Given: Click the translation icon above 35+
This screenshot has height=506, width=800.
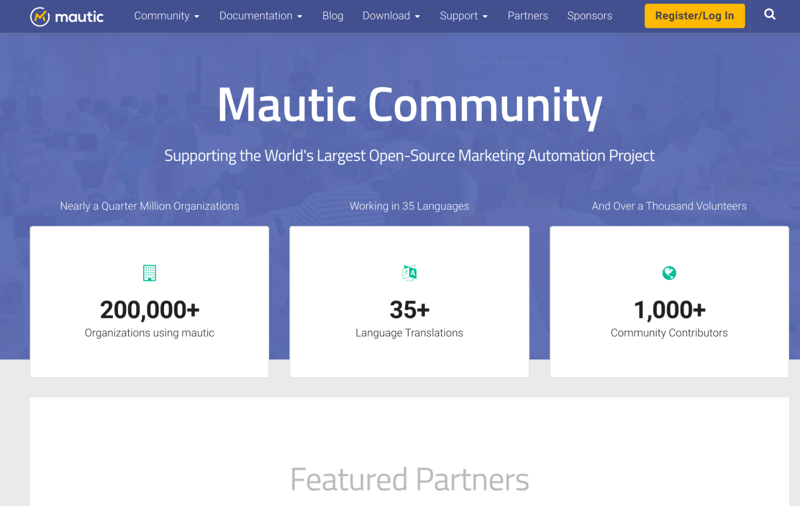Looking at the screenshot, I should pyautogui.click(x=409, y=273).
